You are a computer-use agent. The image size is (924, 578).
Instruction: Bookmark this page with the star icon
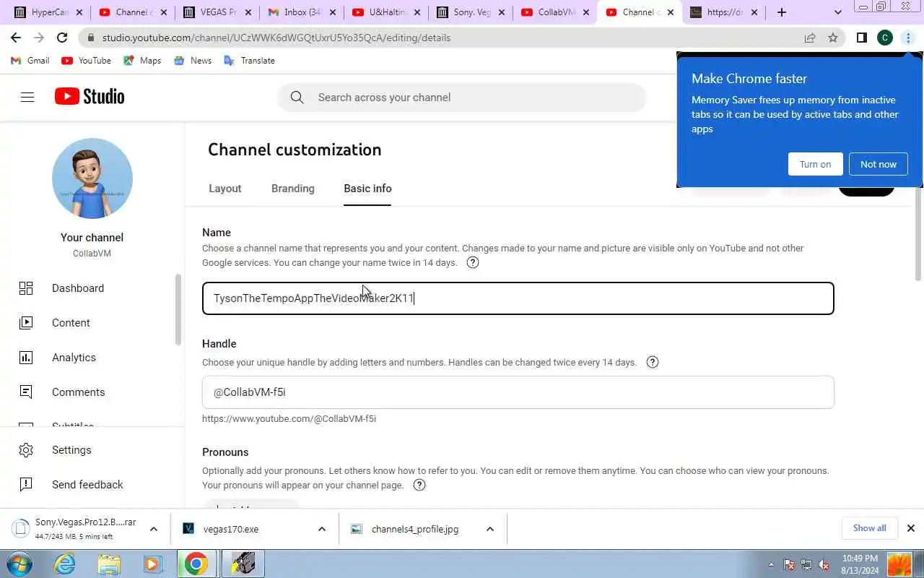833,38
